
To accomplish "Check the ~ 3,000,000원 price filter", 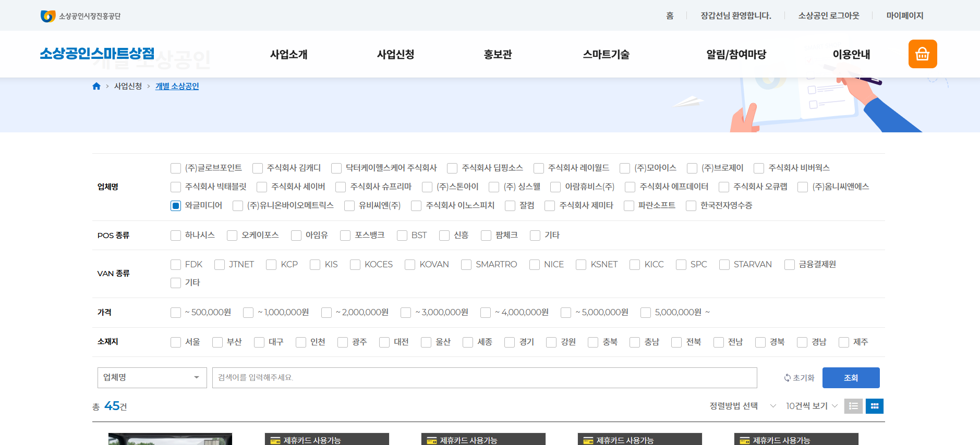I will click(406, 313).
